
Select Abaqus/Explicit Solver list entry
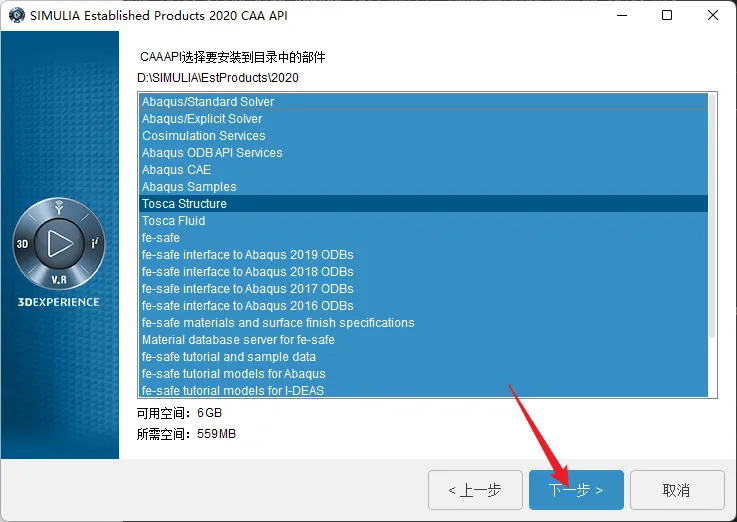[423, 118]
